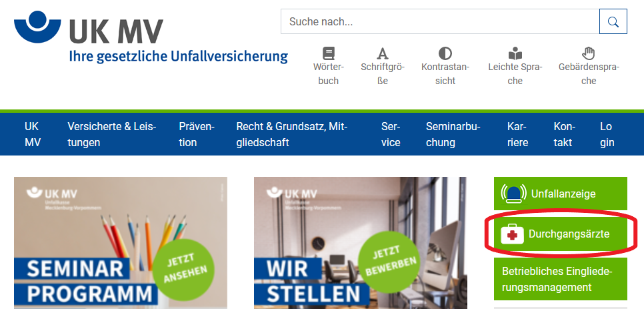Switch to Leichte Sprache reading icon
Image resolution: width=644 pixels, height=309 pixels.
click(515, 53)
